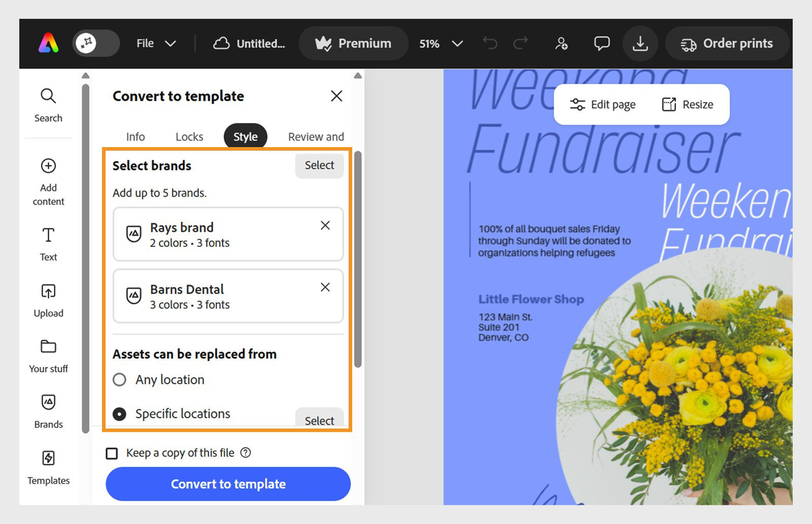Switch to the Locks tab
The image size is (812, 524).
189,136
